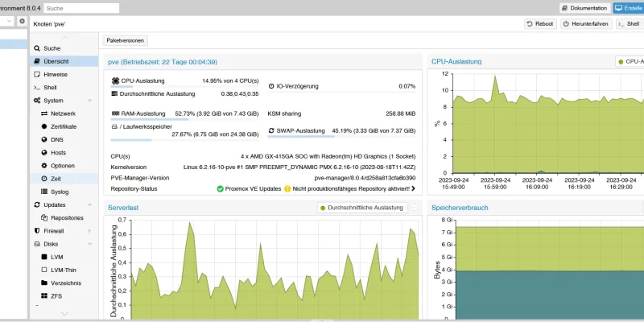Image resolution: width=644 pixels, height=322 pixels.
Task: Click the empty square icon beside LVM-Thin
Action: click(x=44, y=270)
